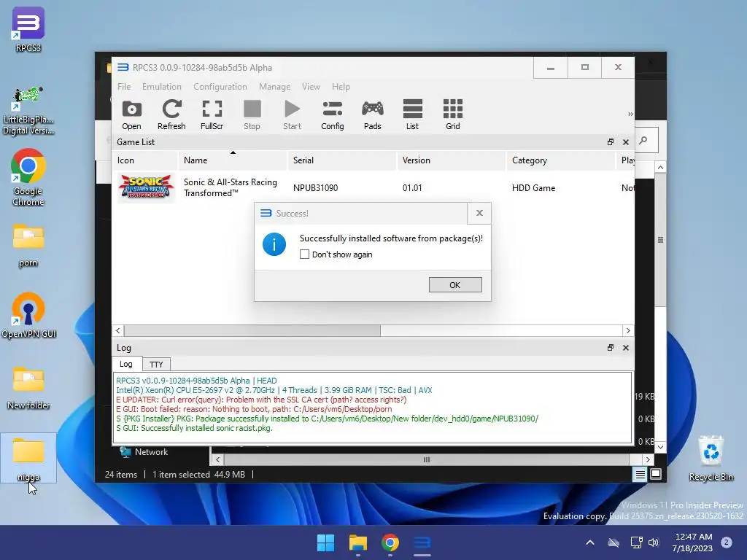Click File Explorer scroll-down arrow
The height and width of the screenshot is (560, 747).
click(660, 447)
